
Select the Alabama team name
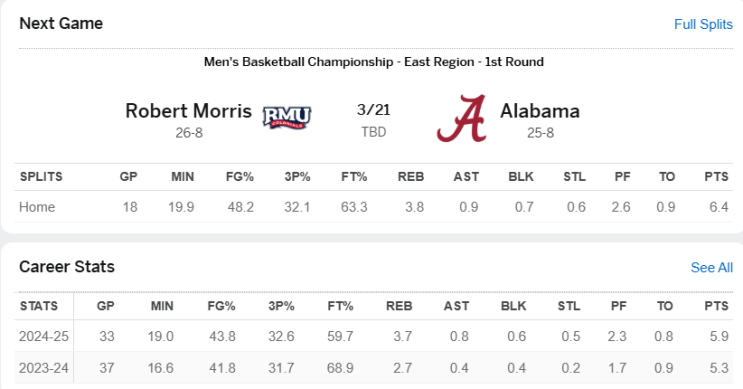540,111
